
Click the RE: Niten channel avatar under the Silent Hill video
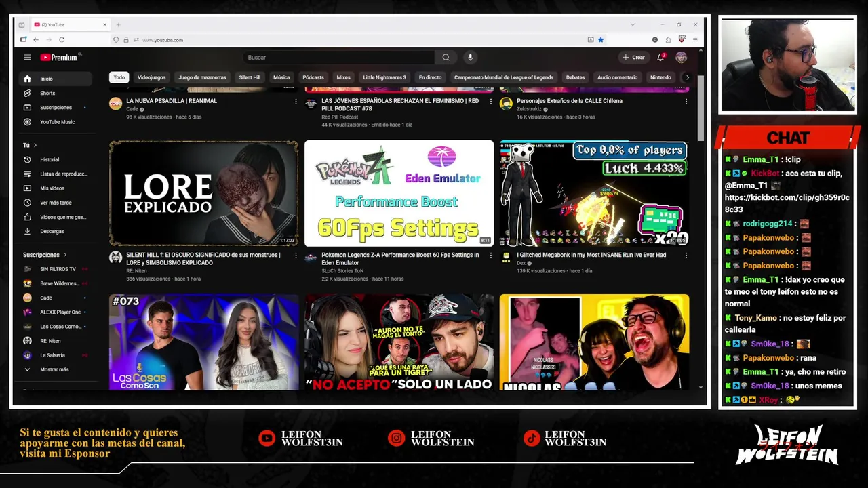115,258
